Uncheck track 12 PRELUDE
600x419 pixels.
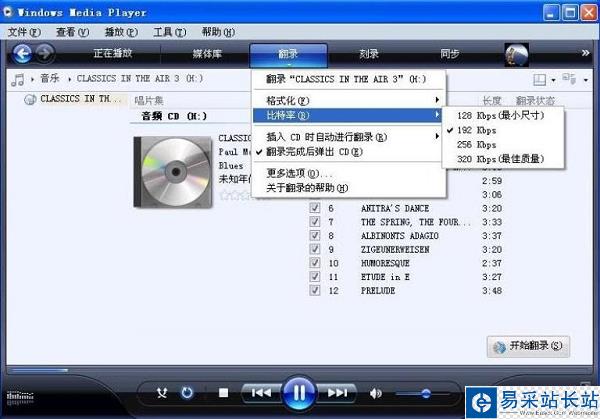[x=315, y=290]
